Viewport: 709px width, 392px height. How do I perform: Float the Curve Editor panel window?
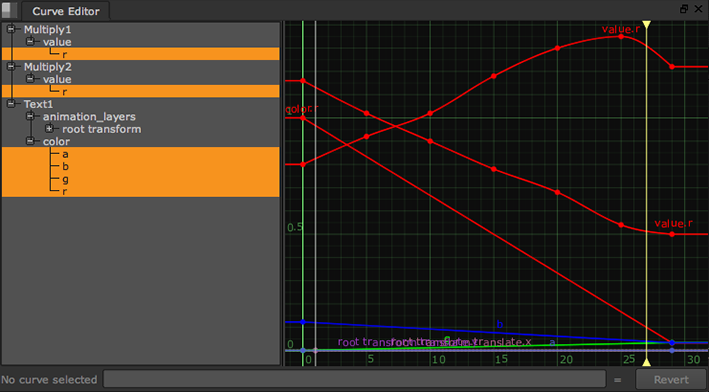click(684, 9)
